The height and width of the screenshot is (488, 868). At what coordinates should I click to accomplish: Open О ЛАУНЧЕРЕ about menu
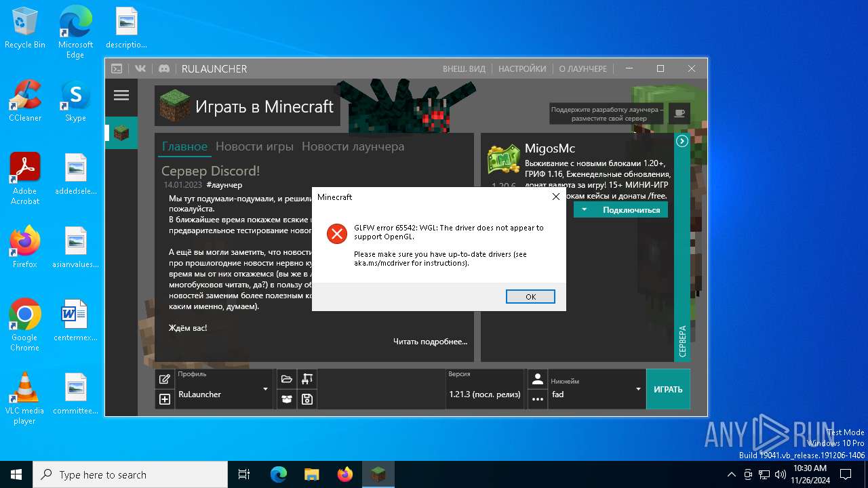[583, 68]
